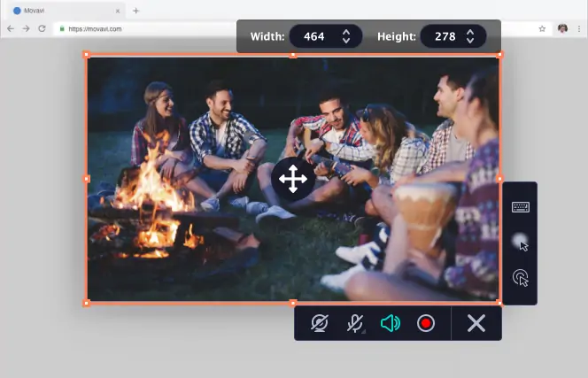
Task: Toggle the mouse click effect icon
Action: point(521,278)
